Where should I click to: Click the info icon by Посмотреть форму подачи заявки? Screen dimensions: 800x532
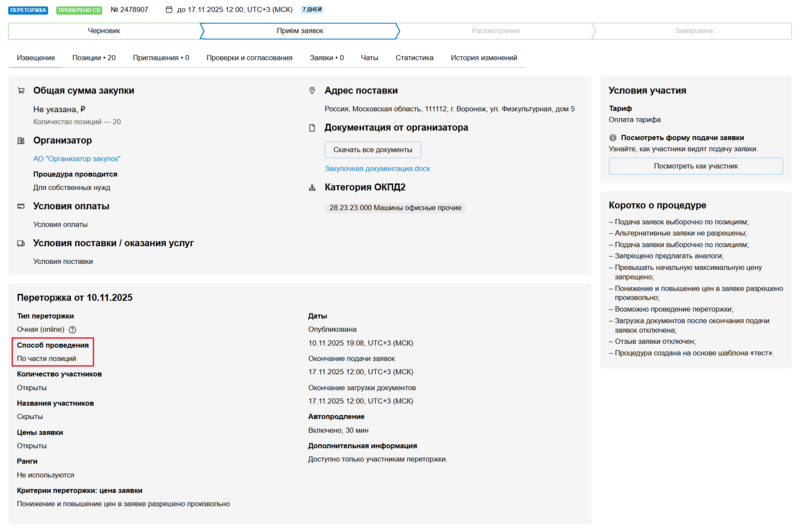click(x=613, y=137)
